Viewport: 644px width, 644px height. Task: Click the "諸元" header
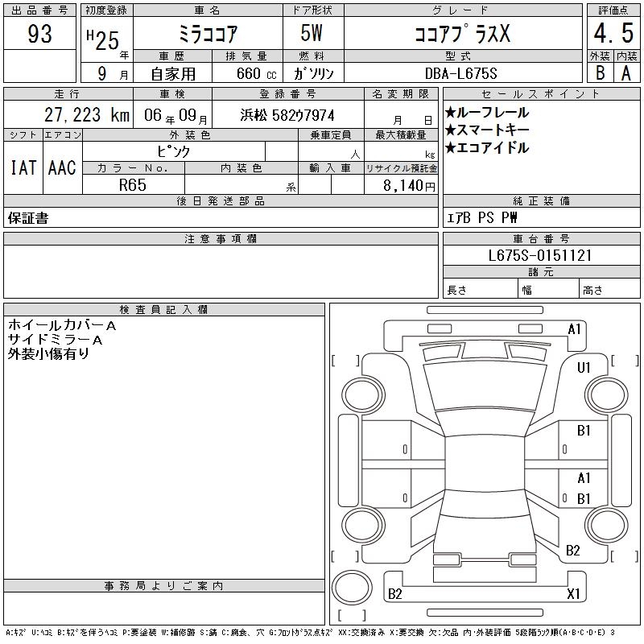541,272
